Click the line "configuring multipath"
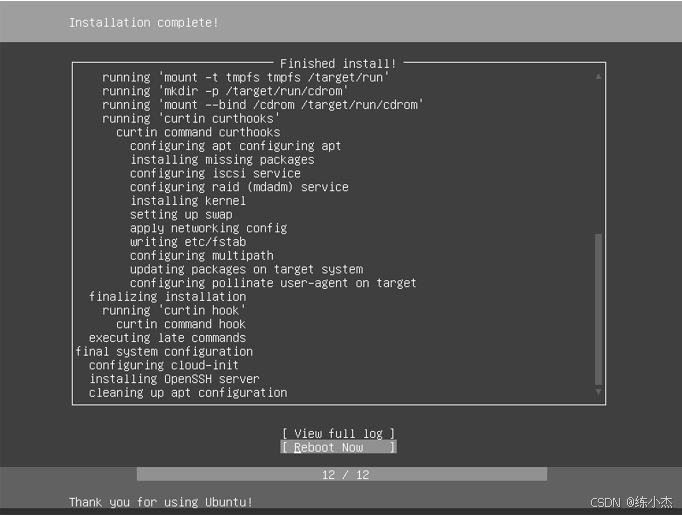 pyautogui.click(x=202, y=256)
